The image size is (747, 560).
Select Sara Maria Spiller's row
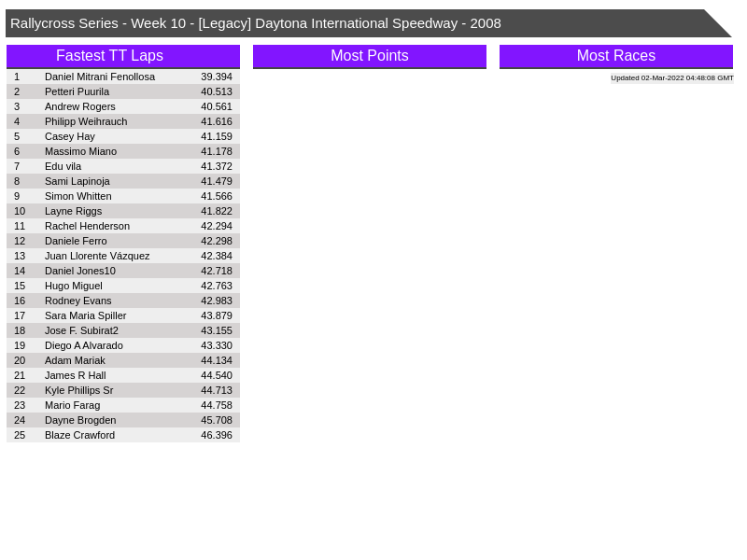85,315
